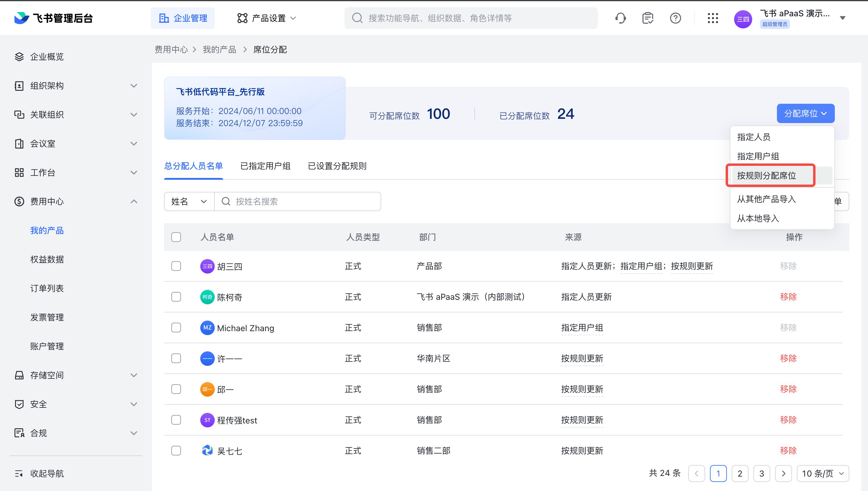Viewport: 868px width, 491px height.
Task: Expand the 存储空间 sidebar section
Action: (134, 375)
